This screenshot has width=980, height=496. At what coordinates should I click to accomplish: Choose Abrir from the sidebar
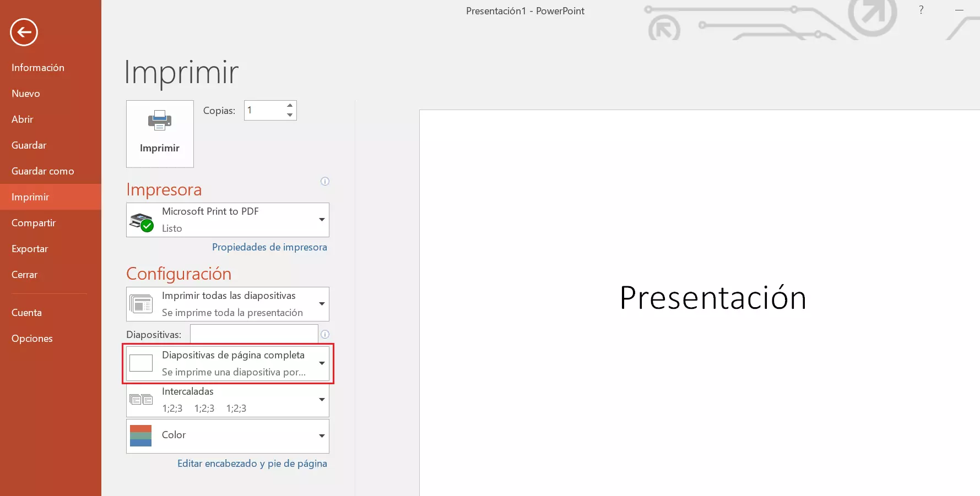[x=51, y=119]
